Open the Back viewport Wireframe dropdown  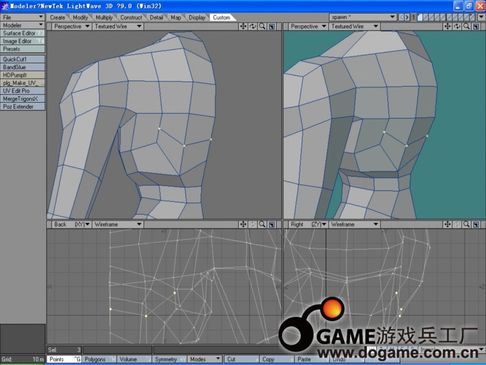pos(118,224)
